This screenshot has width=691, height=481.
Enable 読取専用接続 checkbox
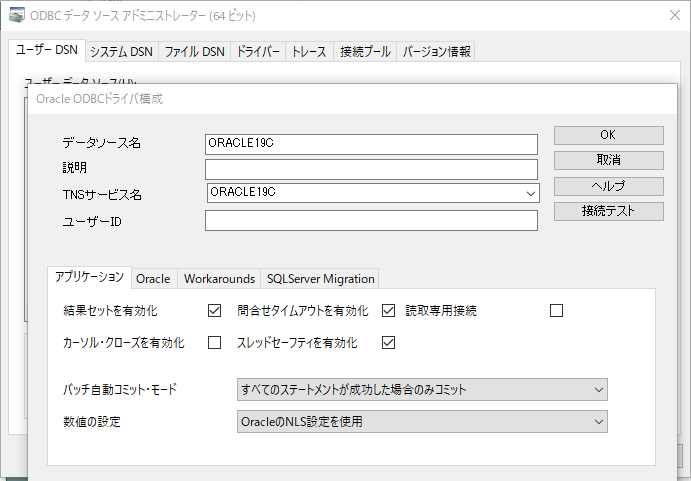click(557, 311)
